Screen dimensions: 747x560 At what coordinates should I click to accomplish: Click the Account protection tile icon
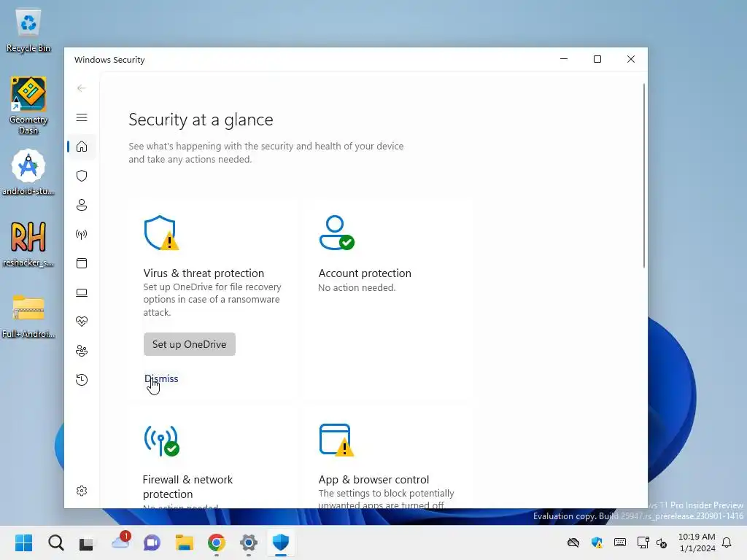[337, 233]
